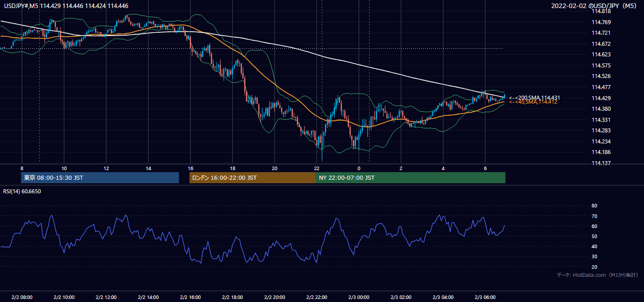Click RSI axis level 60
Viewport: 644px width, 302px height.
[595, 226]
